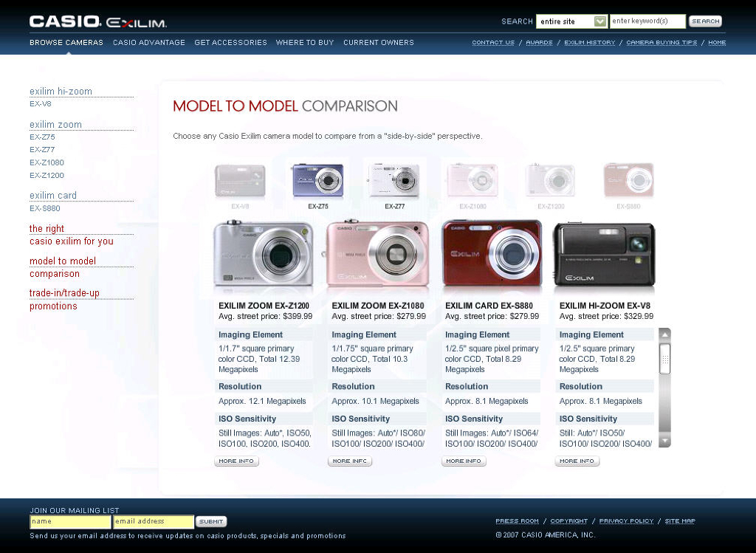
Task: Click the large black EX-V8 camera image
Action: [x=604, y=253]
